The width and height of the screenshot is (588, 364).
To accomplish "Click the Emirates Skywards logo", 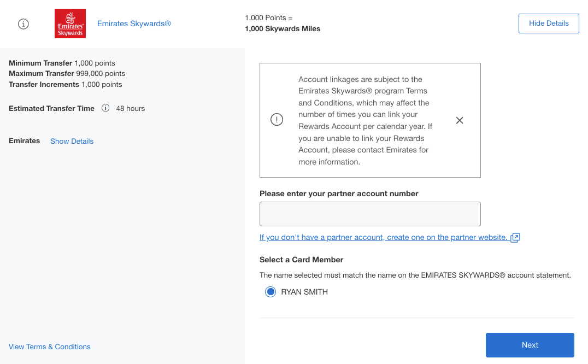I will [x=70, y=24].
